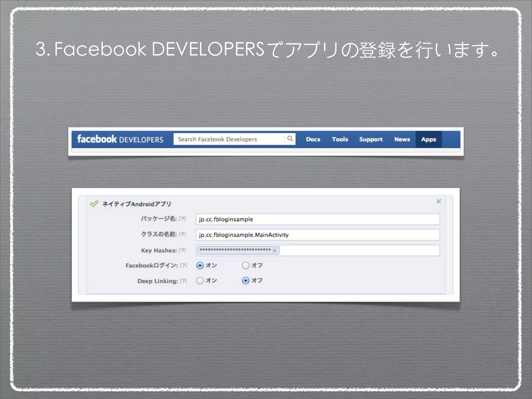This screenshot has width=532, height=399.
Task: Open the Support menu
Action: [x=371, y=139]
